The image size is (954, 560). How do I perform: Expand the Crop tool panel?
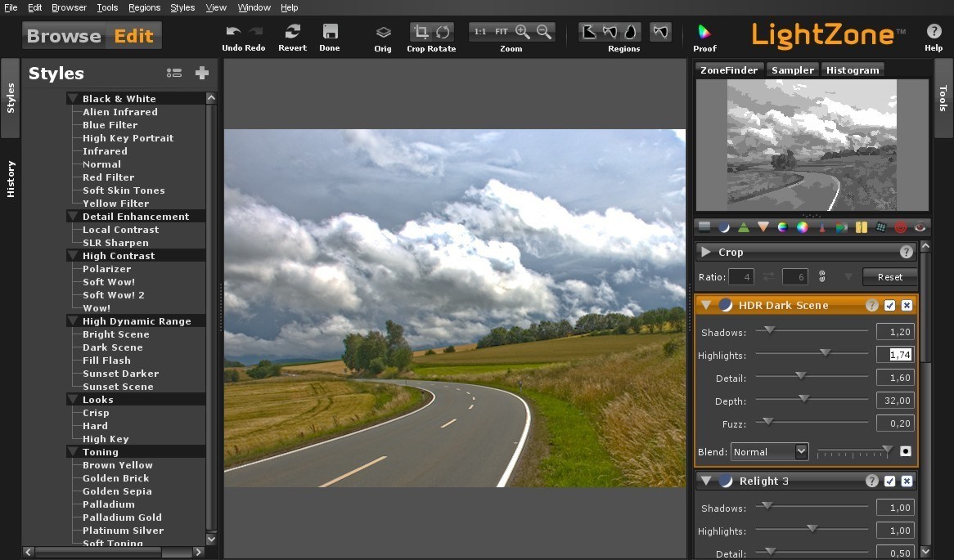click(705, 253)
